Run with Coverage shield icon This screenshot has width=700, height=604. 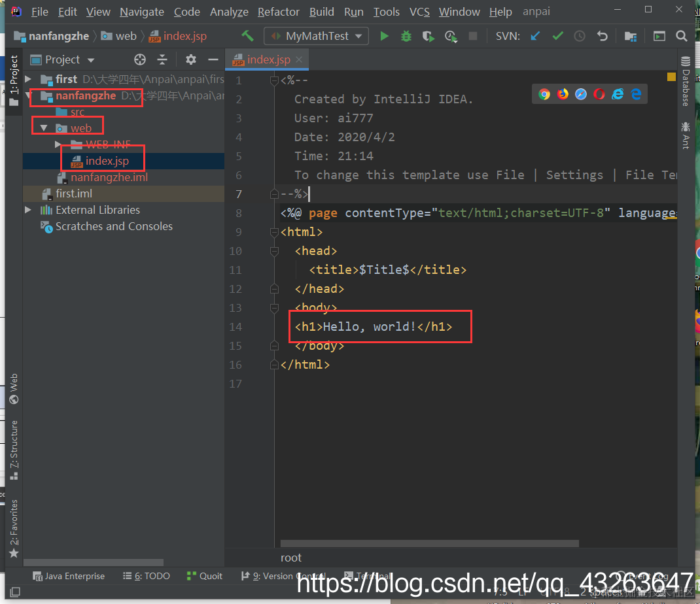tap(428, 36)
